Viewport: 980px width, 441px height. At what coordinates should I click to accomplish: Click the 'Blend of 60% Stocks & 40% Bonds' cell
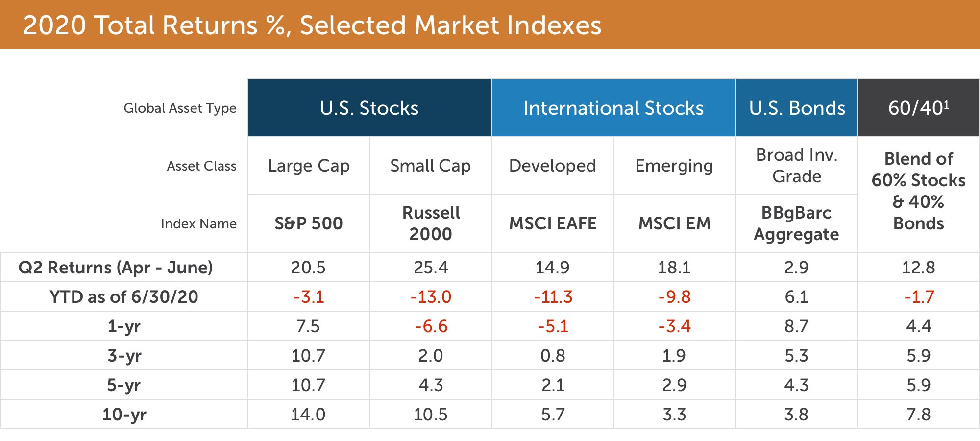coord(918,191)
